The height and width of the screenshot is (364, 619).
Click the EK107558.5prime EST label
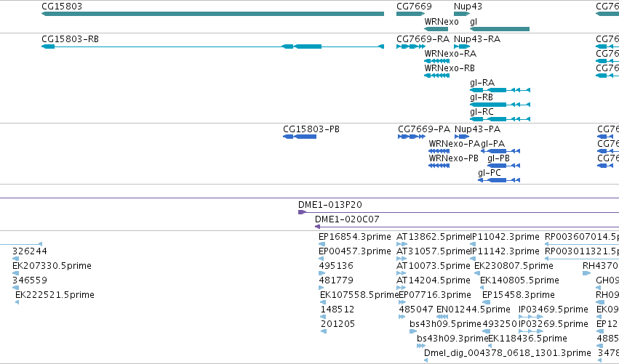(359, 295)
